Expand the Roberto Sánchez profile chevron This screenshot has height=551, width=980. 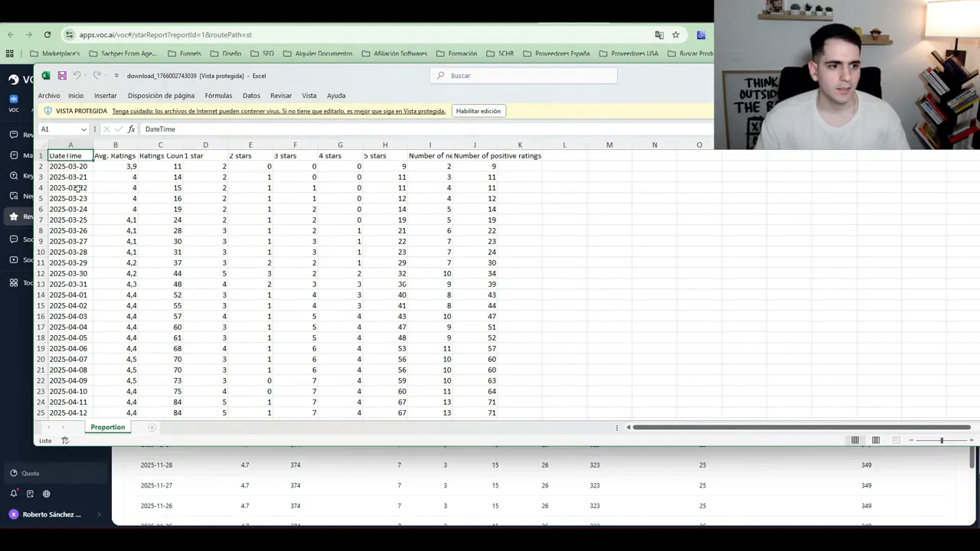tap(99, 514)
